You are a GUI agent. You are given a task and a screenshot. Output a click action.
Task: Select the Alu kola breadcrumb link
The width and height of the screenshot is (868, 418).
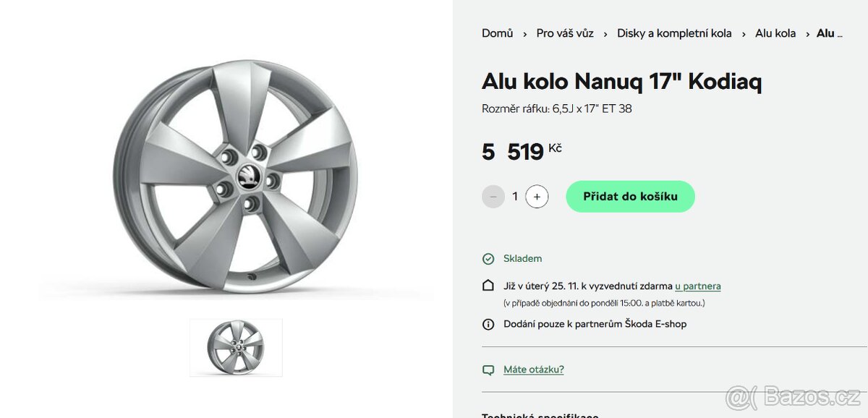coord(775,33)
